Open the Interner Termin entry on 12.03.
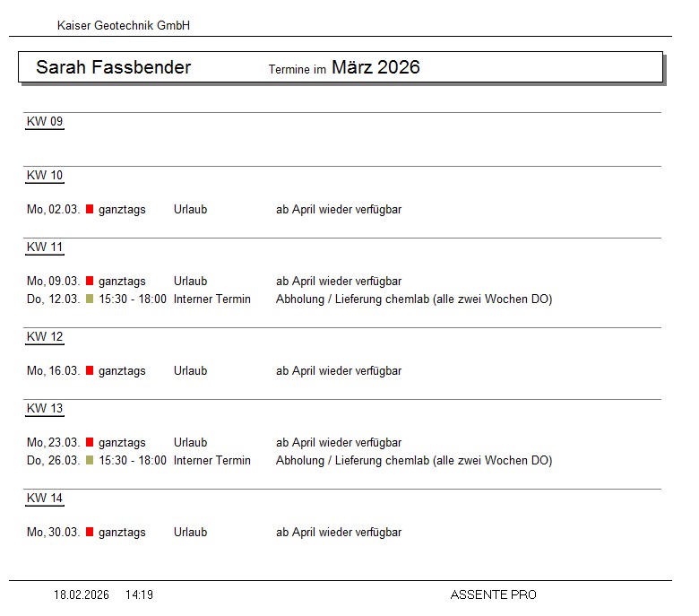The image size is (699, 616). (x=212, y=299)
